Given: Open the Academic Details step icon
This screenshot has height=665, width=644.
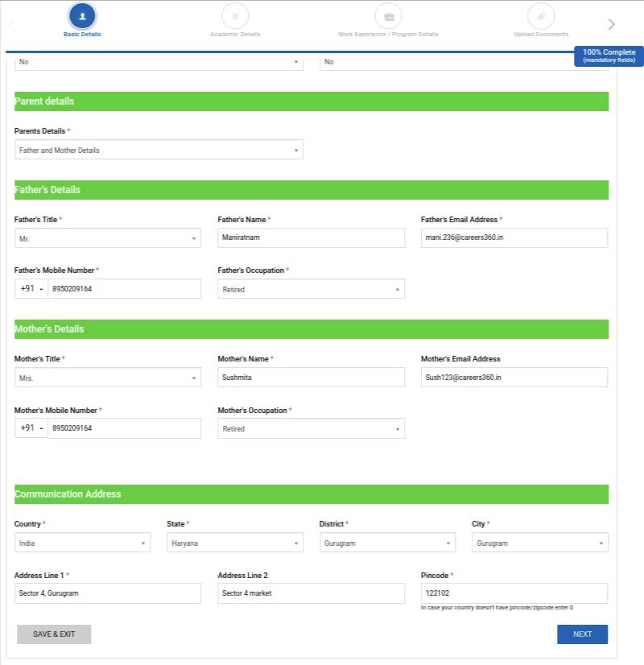Looking at the screenshot, I should coord(235,14).
